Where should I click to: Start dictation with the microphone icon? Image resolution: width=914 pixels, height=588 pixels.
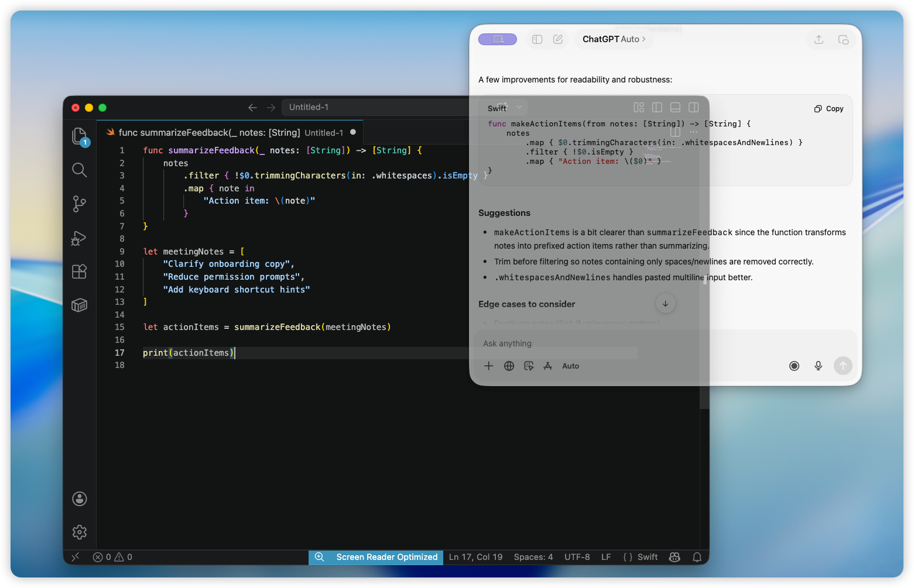pyautogui.click(x=818, y=366)
